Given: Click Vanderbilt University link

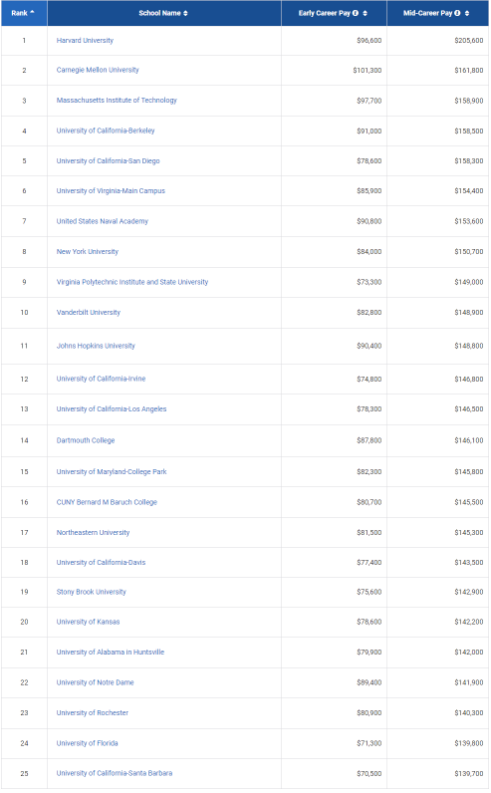Looking at the screenshot, I should click(x=88, y=313).
